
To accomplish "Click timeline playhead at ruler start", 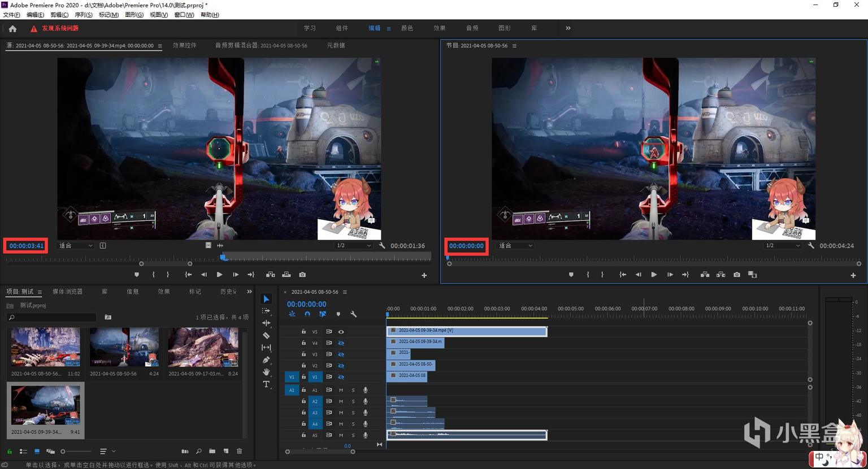I will 388,314.
